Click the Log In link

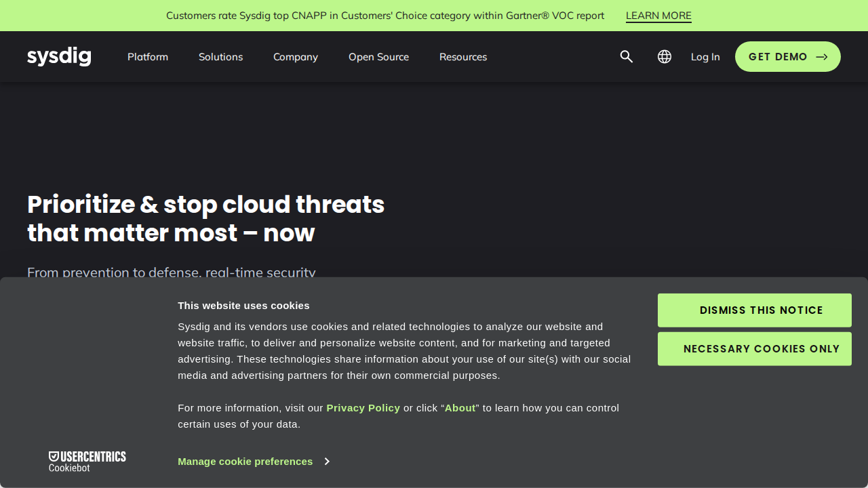(x=705, y=57)
